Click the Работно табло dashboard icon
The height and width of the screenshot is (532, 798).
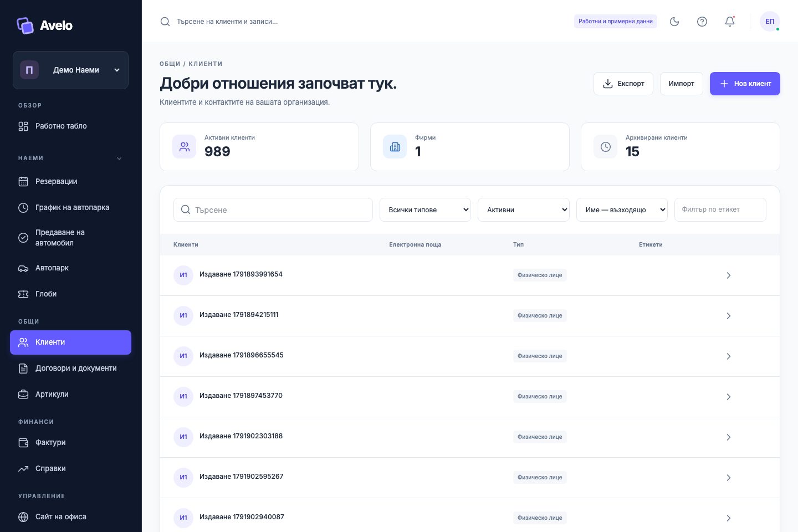23,126
